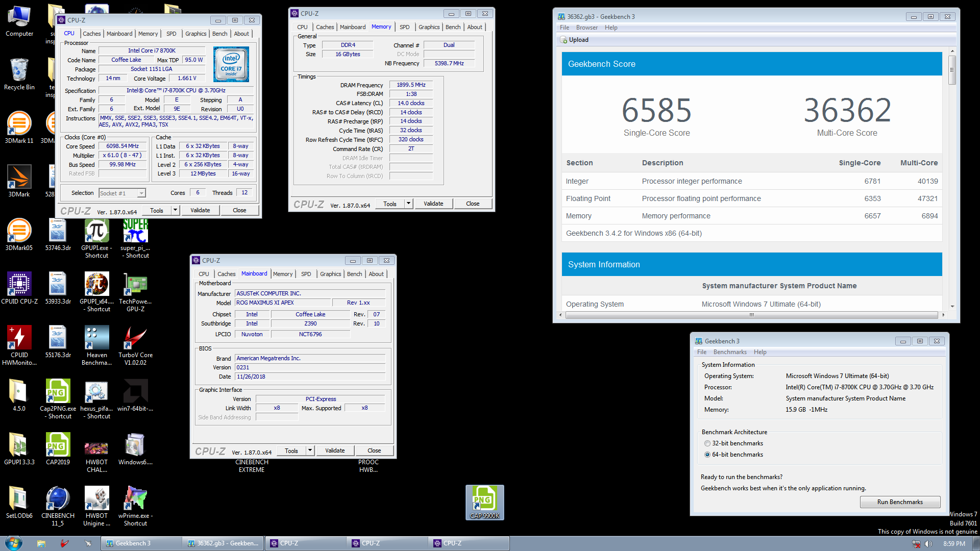The image size is (980, 551).
Task: Expand Tools dropdown arrow in CPU window
Action: pyautogui.click(x=175, y=210)
